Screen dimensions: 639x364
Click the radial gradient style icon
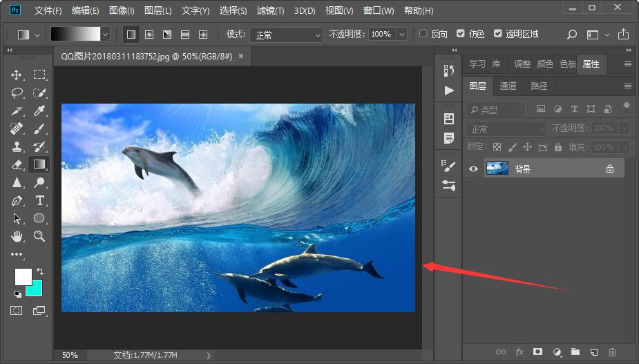tap(149, 35)
